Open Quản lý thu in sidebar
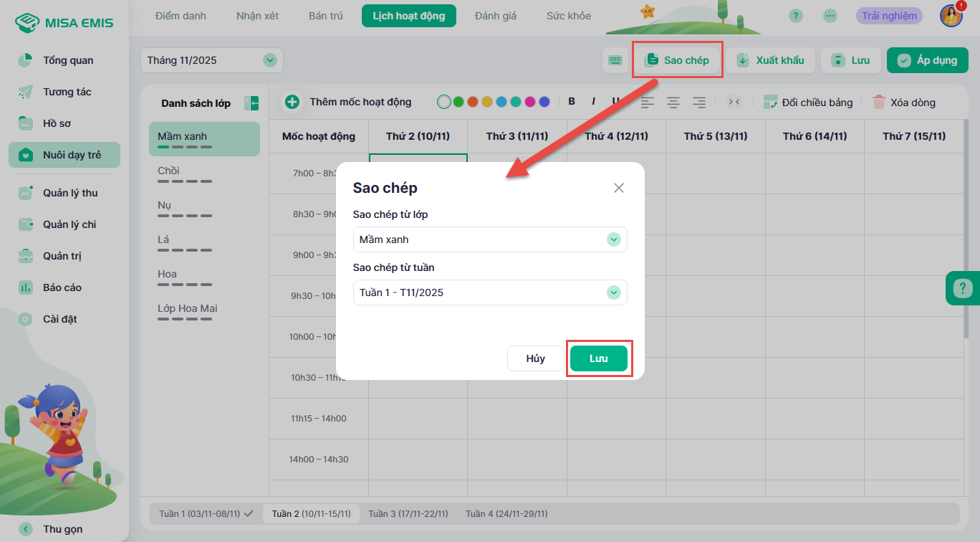This screenshot has height=542, width=980. point(70,193)
